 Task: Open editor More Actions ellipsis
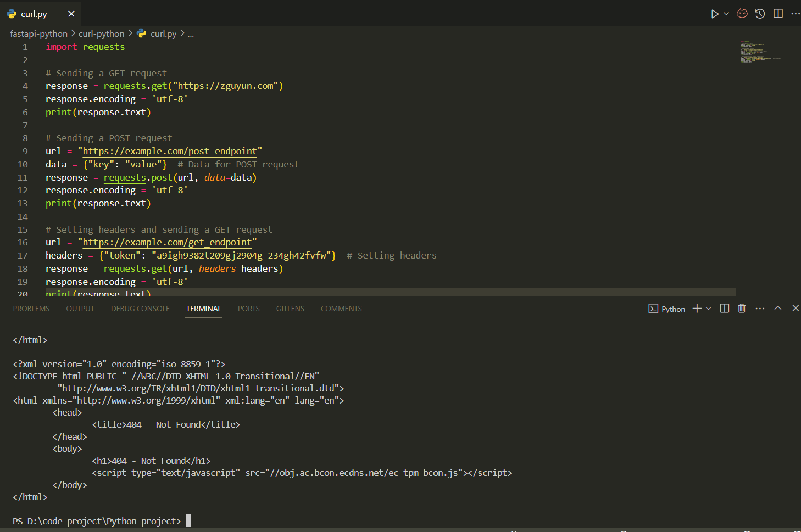796,14
